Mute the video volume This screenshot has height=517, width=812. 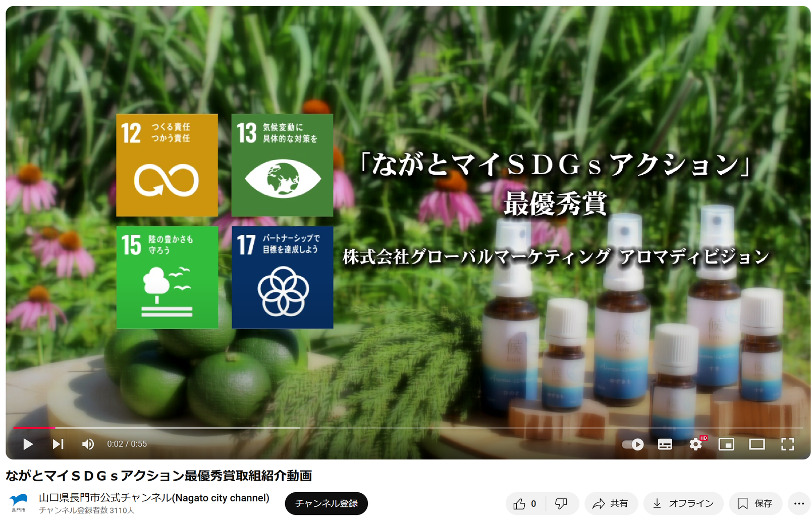[88, 444]
